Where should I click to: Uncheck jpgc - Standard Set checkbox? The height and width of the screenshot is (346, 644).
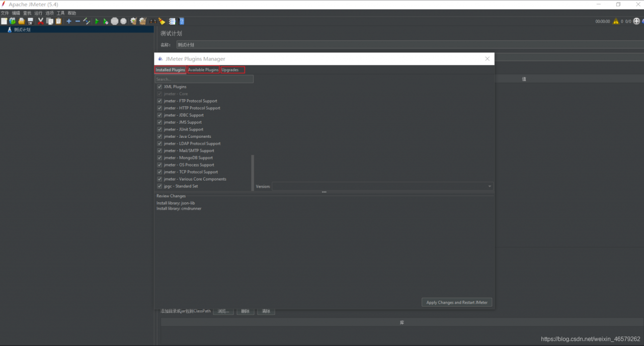159,186
